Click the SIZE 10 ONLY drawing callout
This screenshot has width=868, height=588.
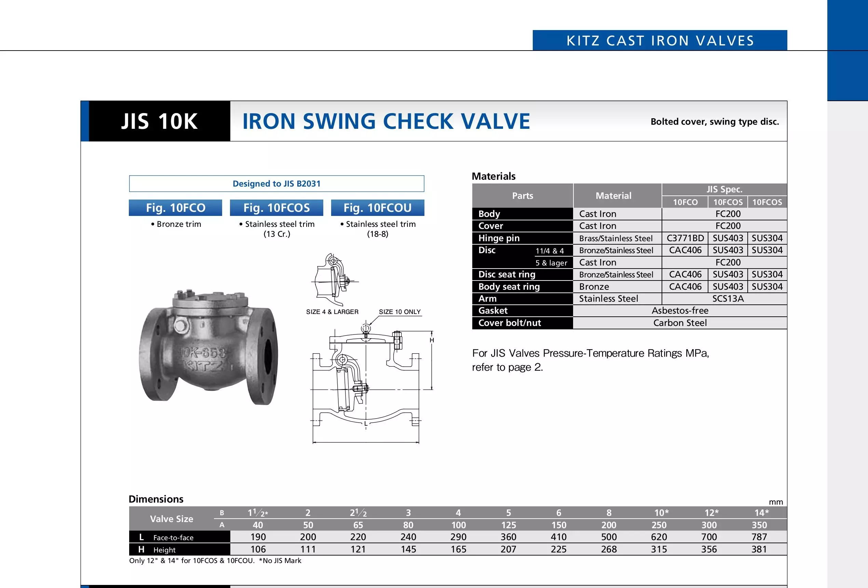point(399,312)
